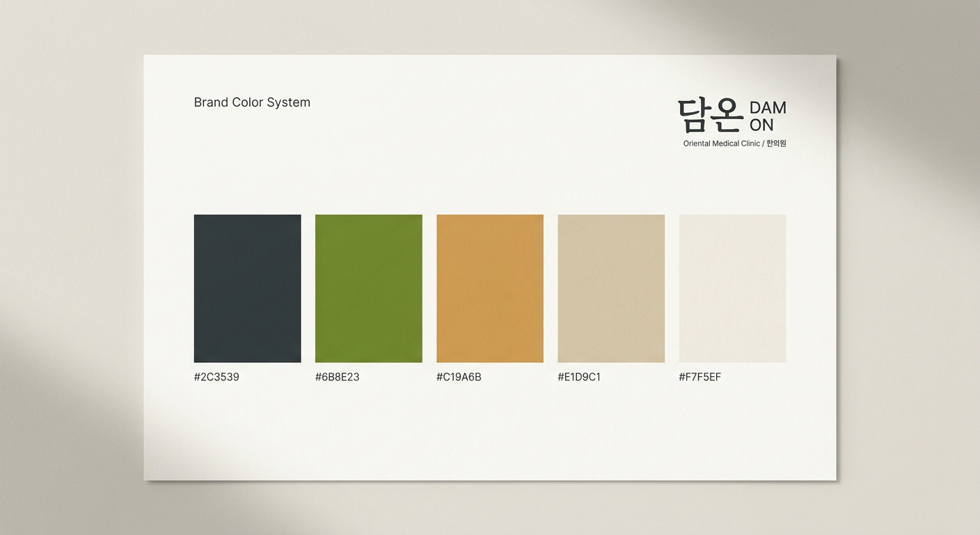Select the beige #E1D9C1 swatch
Image resolution: width=980 pixels, height=535 pixels.
(611, 288)
